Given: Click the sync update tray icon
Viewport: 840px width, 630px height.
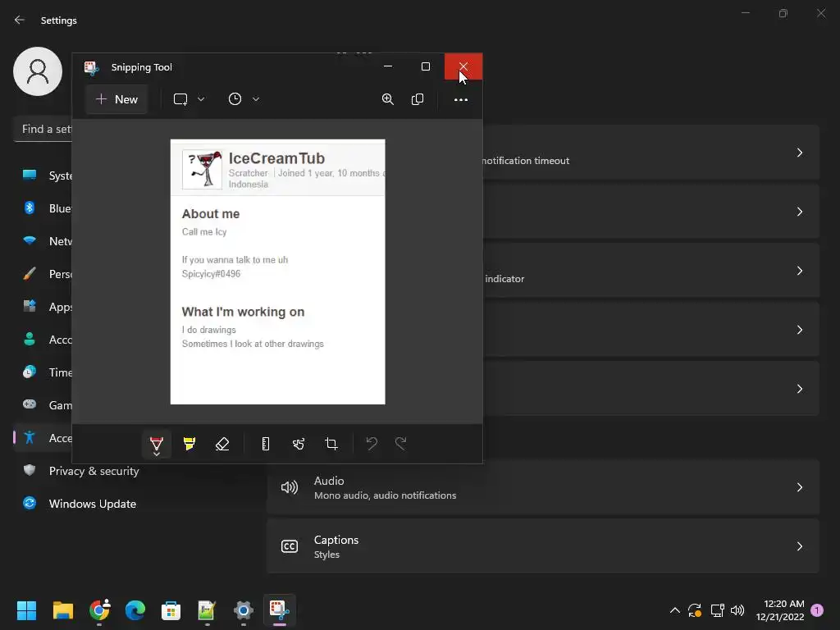Looking at the screenshot, I should tap(695, 610).
